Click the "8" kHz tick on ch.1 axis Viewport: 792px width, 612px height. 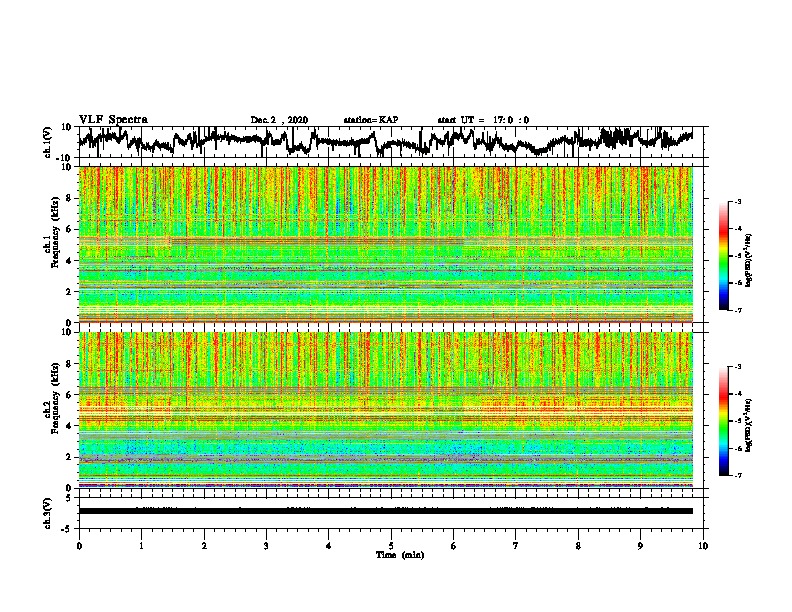pyautogui.click(x=70, y=198)
